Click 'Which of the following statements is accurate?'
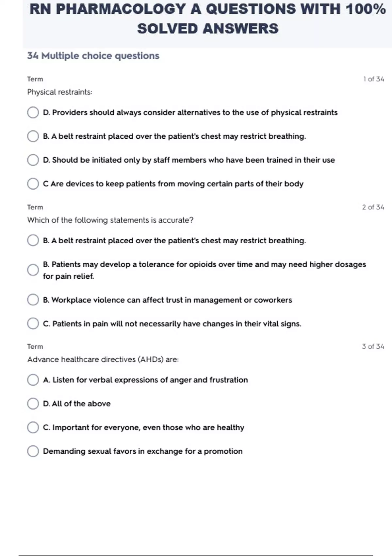The image size is (392, 556). [x=110, y=220]
